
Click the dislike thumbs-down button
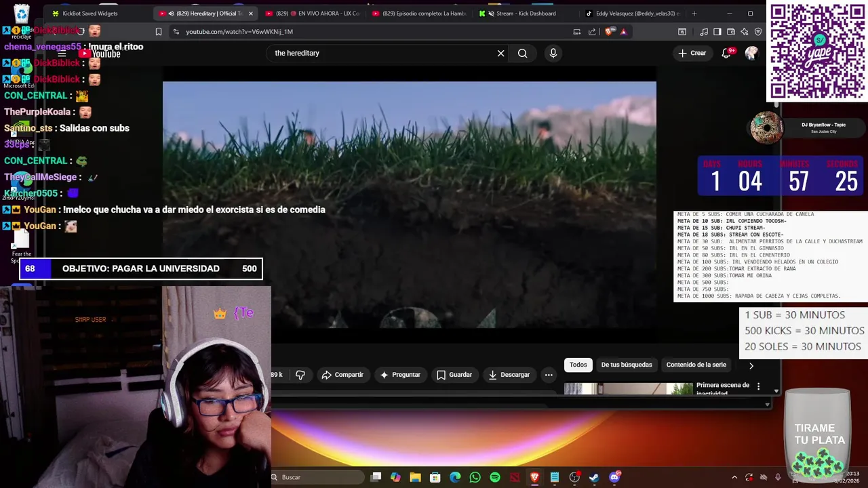[x=300, y=375]
